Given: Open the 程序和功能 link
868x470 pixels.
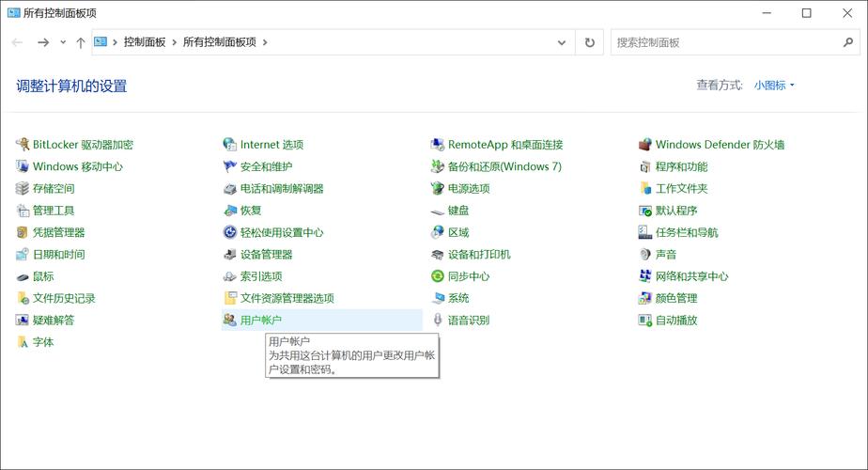Looking at the screenshot, I should pos(681,166).
